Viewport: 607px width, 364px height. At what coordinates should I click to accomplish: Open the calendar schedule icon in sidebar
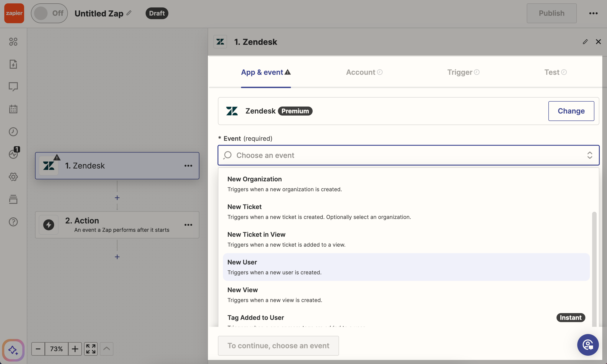coord(13,109)
